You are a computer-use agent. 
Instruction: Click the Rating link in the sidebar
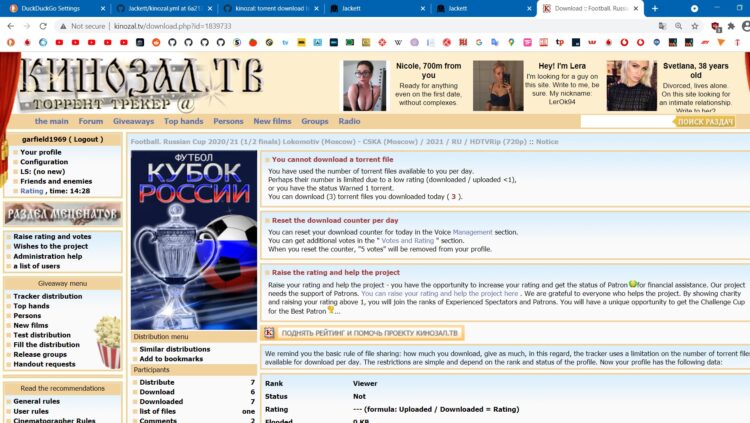click(32, 191)
